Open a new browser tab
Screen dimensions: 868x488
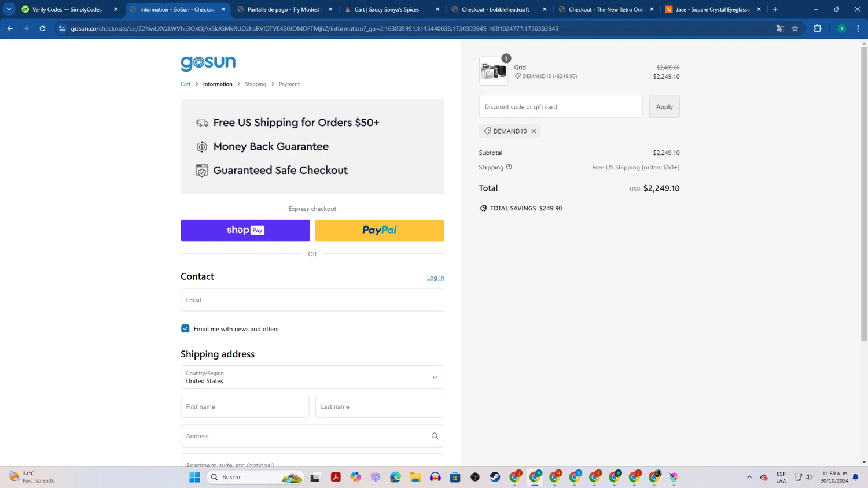point(775,9)
